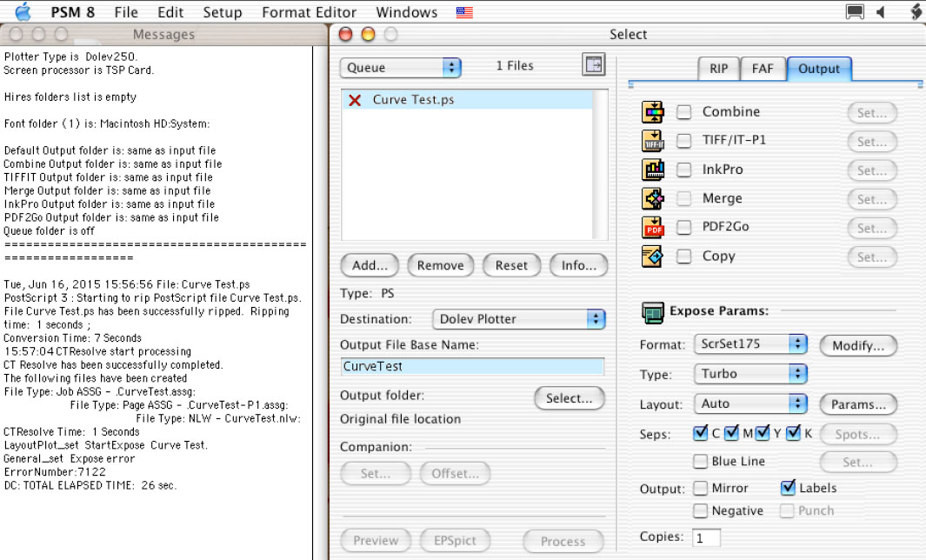This screenshot has width=926, height=560.
Task: Click the 'Plotter Type is Dolev250.' message line
Action: 70,57
